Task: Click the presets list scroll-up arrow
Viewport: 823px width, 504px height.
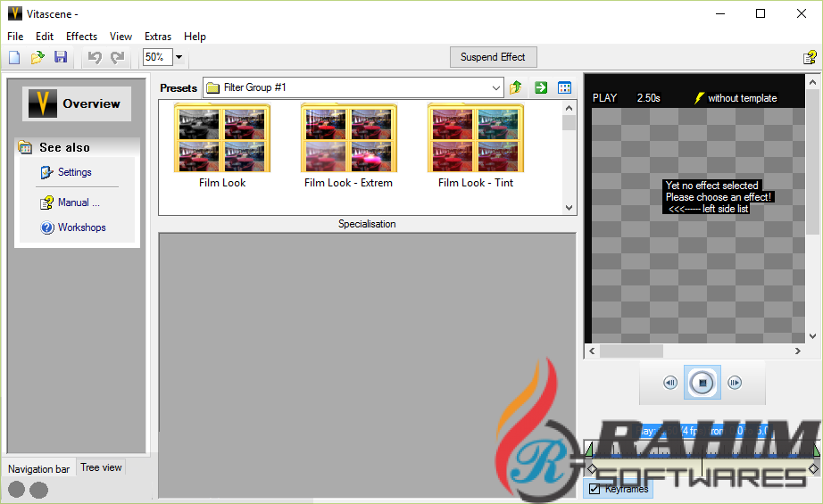Action: (x=569, y=108)
